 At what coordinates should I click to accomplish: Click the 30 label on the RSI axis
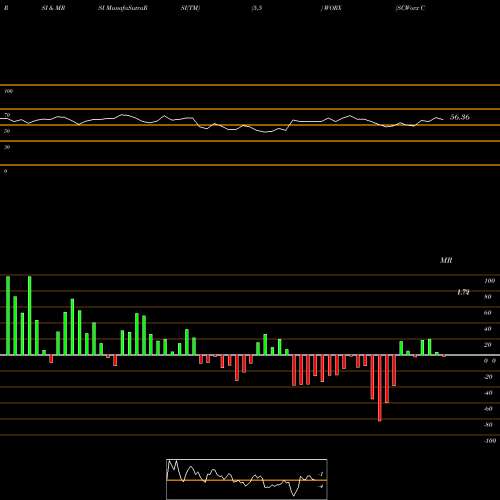tap(7, 147)
